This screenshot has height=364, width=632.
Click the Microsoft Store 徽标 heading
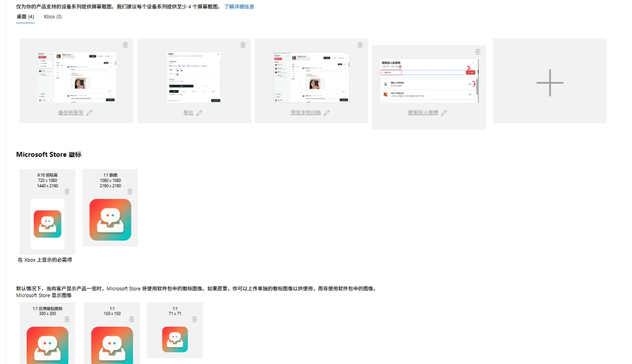[x=49, y=155]
